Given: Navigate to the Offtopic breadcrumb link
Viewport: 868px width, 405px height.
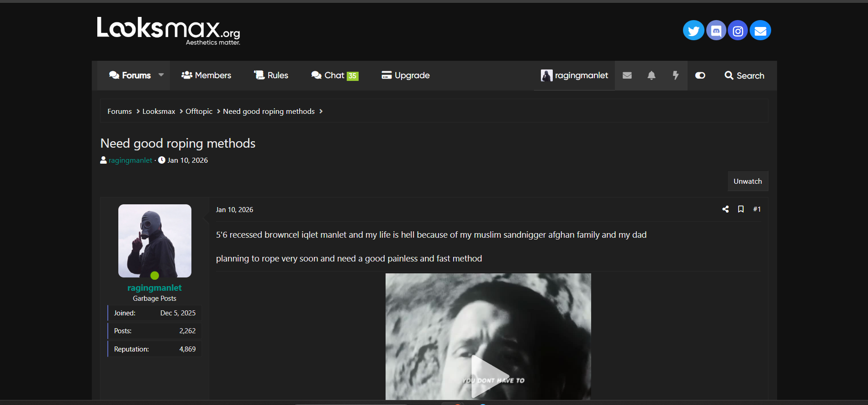Looking at the screenshot, I should (199, 112).
